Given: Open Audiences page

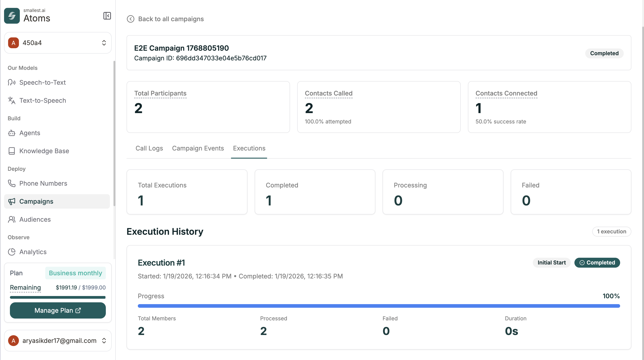Looking at the screenshot, I should (35, 219).
